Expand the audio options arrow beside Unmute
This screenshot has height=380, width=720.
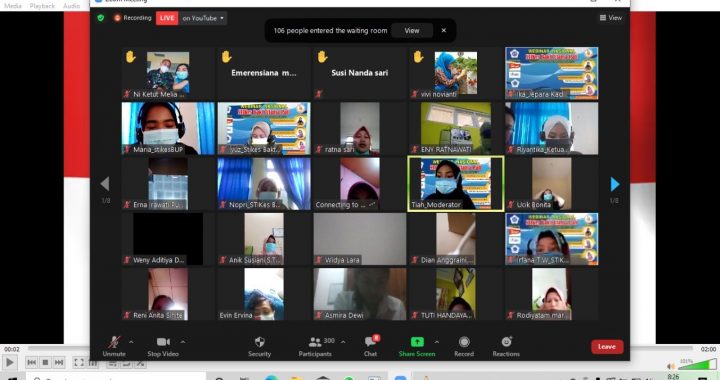[x=131, y=342]
